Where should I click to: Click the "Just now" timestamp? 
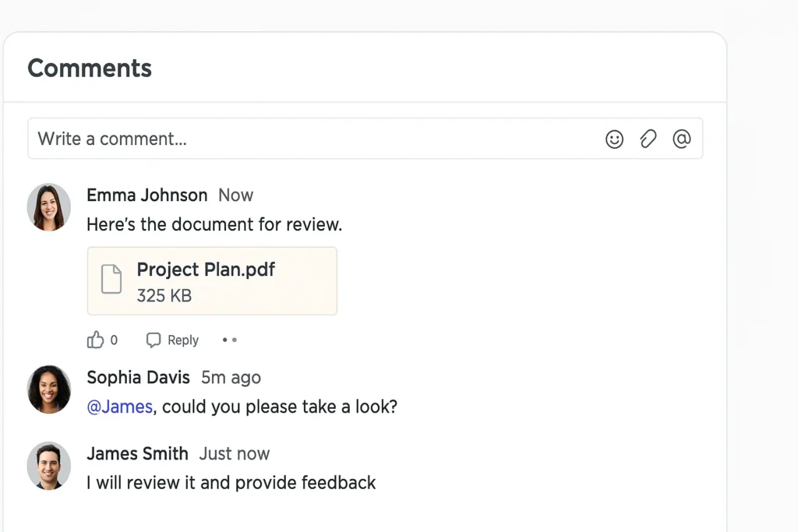click(234, 453)
